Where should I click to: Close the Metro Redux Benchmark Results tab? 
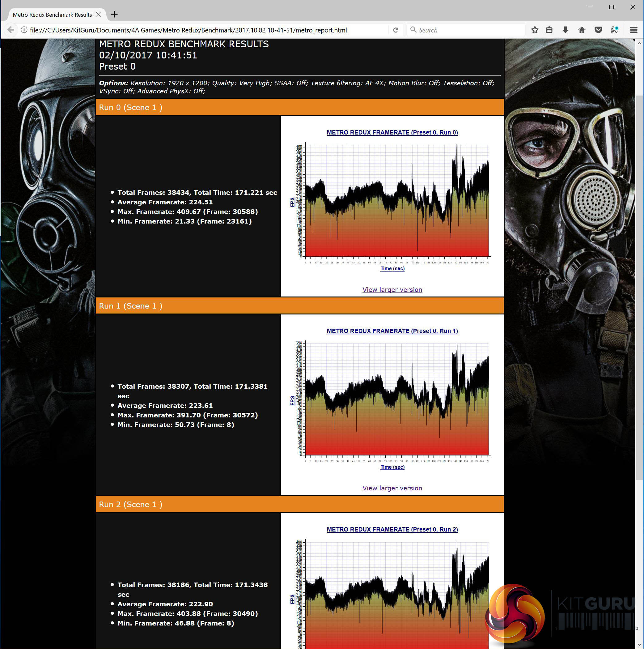pyautogui.click(x=98, y=15)
